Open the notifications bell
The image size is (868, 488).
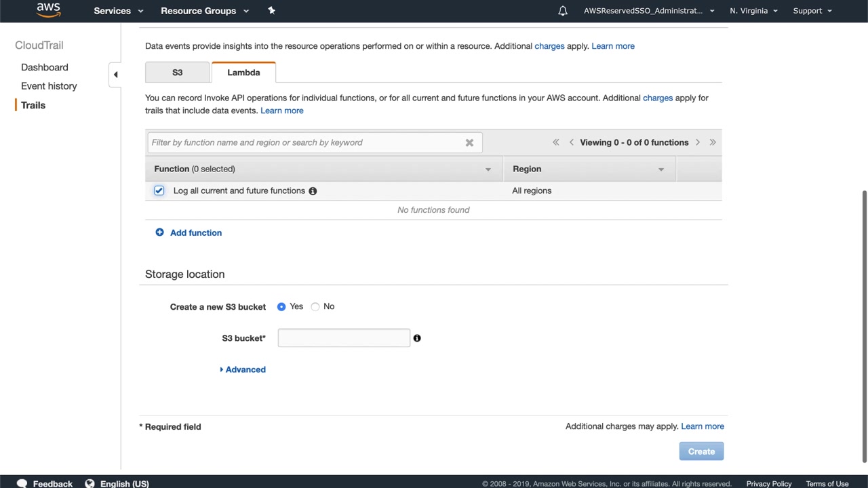[563, 11]
